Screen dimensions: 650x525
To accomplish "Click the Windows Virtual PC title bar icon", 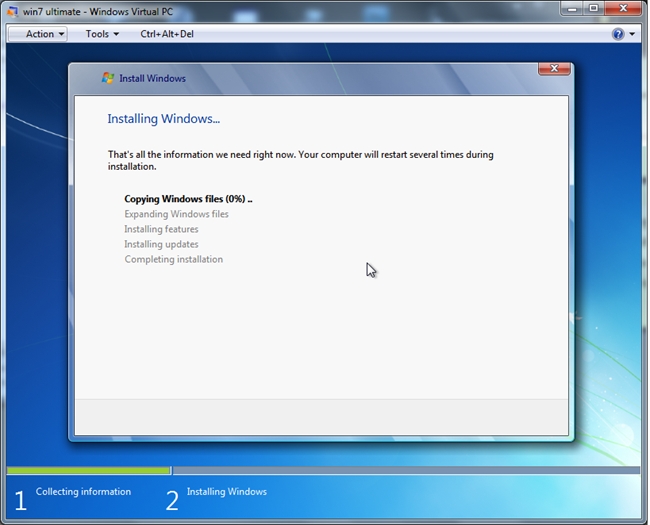I will click(12, 11).
